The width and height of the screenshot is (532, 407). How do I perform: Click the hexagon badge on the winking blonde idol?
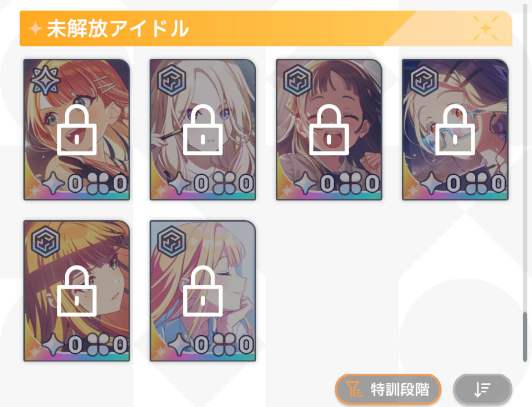click(171, 242)
